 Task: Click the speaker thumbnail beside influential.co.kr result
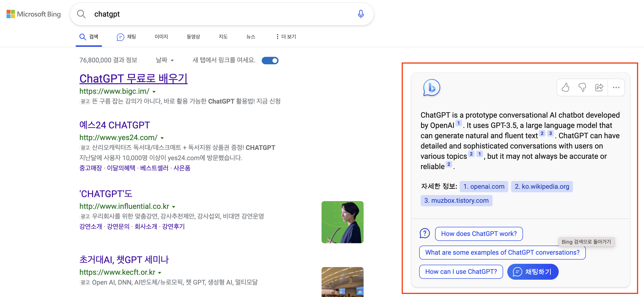pos(342,222)
